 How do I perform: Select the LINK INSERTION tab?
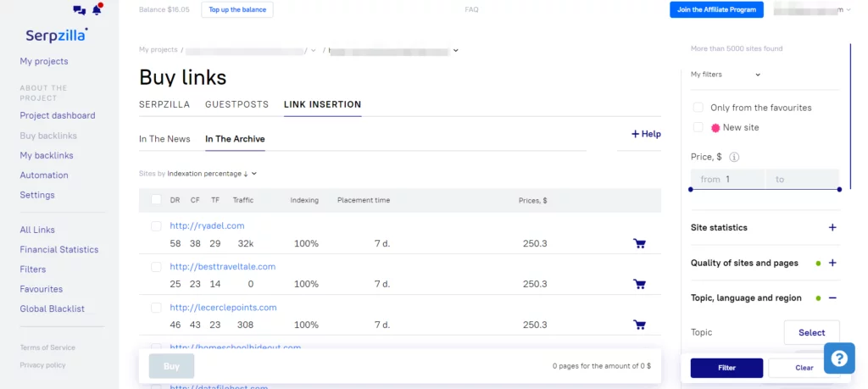[x=323, y=104]
